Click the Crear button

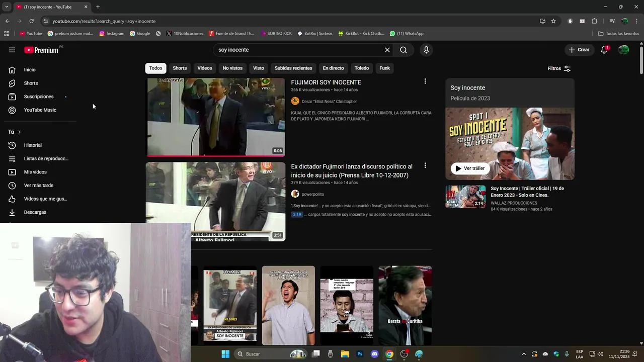pyautogui.click(x=579, y=50)
